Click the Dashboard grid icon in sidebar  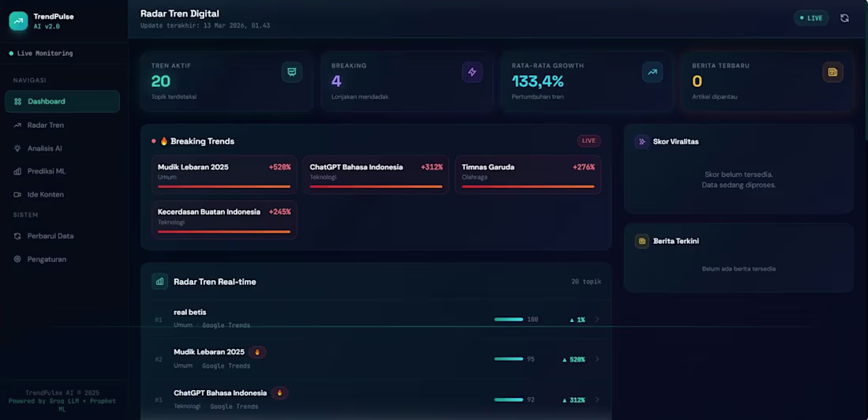pyautogui.click(x=17, y=101)
